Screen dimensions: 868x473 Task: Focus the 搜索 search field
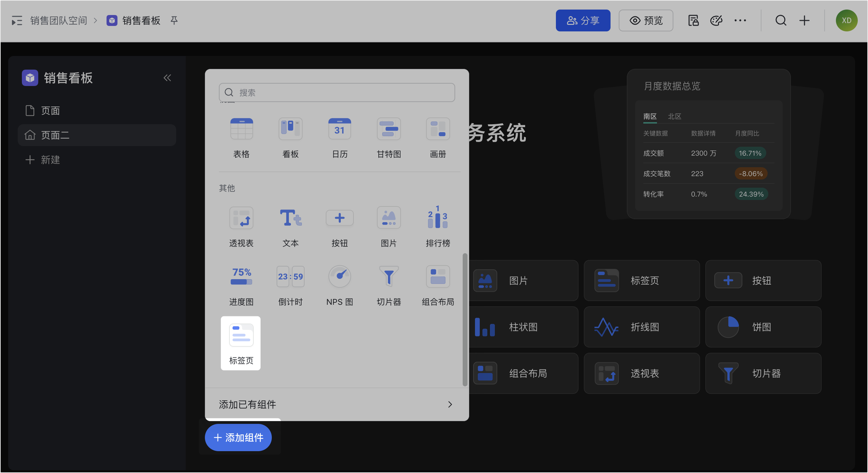tap(337, 92)
